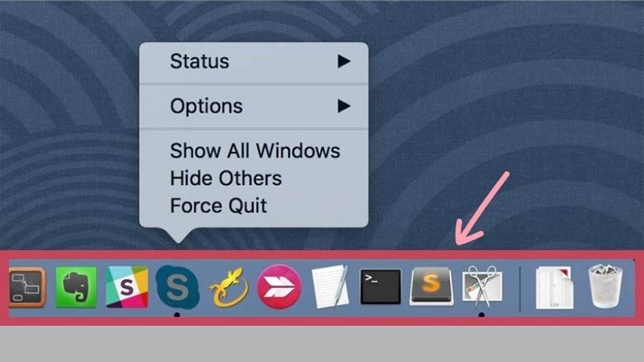Open TextEdit paper and pen icon

(x=330, y=286)
